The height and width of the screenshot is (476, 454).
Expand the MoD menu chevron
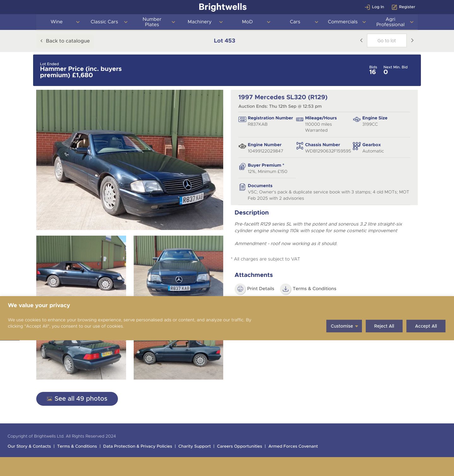click(x=269, y=22)
